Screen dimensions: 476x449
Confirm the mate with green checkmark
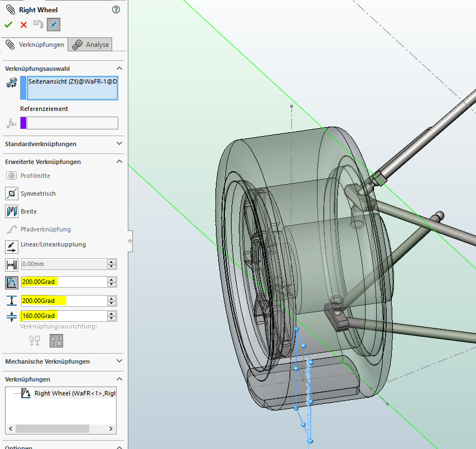click(8, 25)
